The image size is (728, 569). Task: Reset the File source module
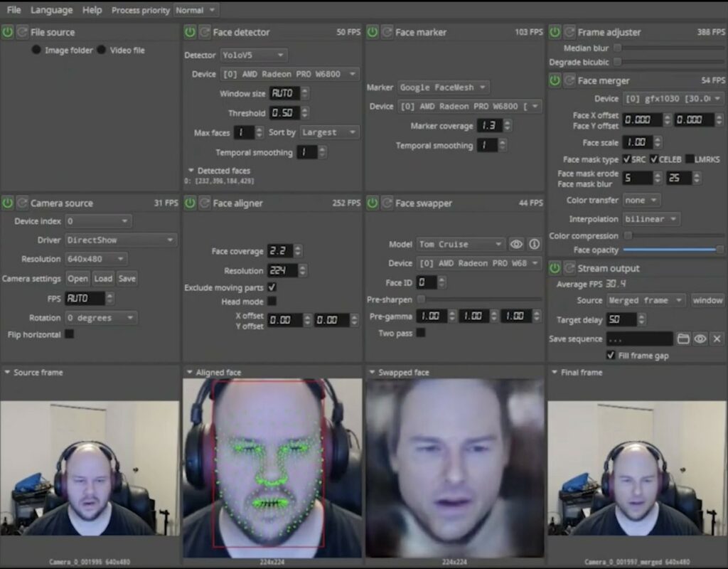[x=22, y=32]
